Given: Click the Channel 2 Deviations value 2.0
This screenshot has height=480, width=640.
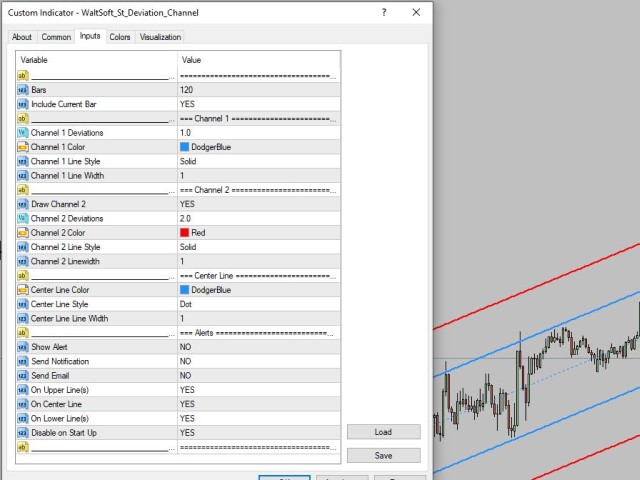Looking at the screenshot, I should pyautogui.click(x=259, y=218).
